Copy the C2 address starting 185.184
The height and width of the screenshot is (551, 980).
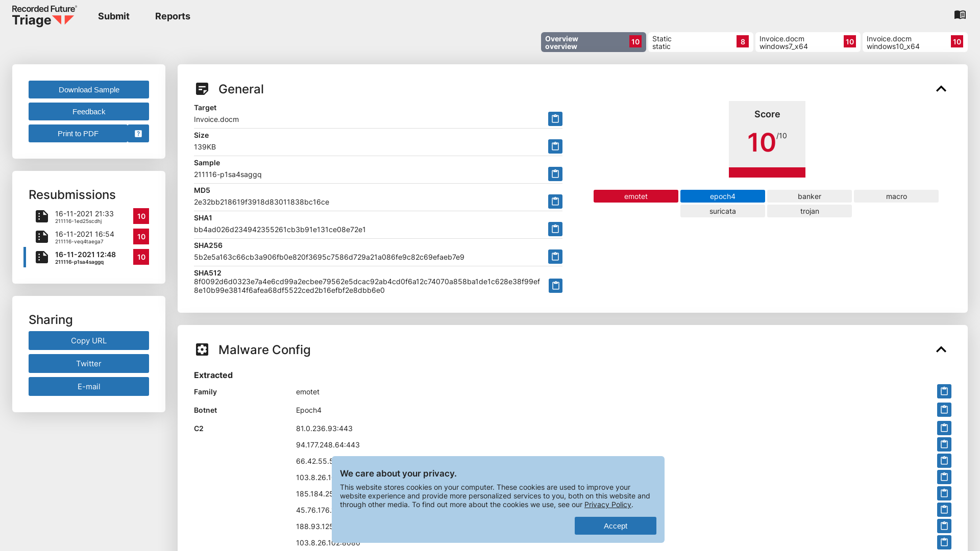[x=944, y=493]
